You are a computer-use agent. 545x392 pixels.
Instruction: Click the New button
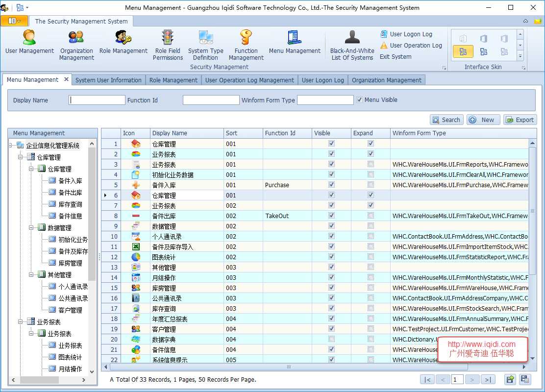(x=483, y=120)
